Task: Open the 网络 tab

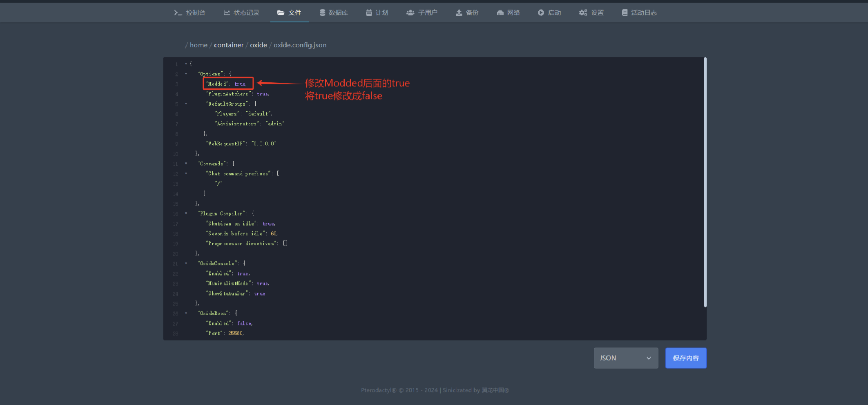Action: click(508, 13)
